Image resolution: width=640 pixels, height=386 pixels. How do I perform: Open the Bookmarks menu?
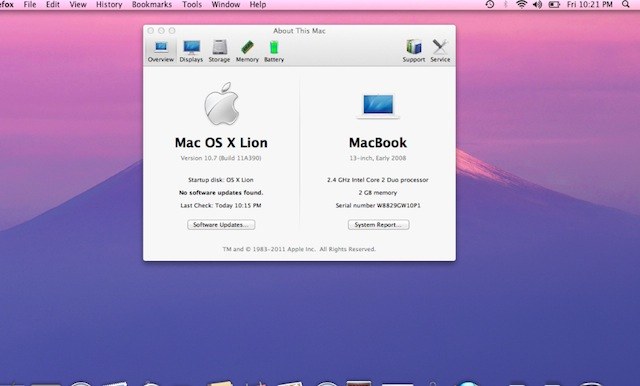point(152,4)
